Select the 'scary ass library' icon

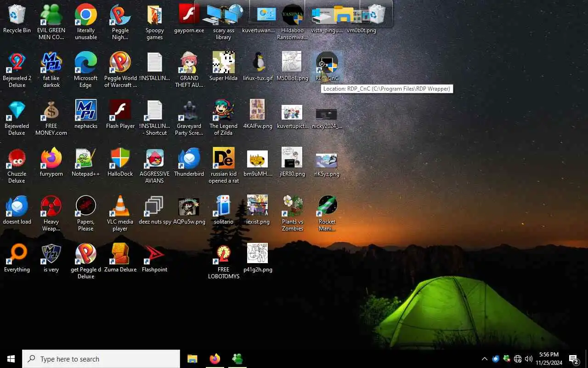click(224, 22)
